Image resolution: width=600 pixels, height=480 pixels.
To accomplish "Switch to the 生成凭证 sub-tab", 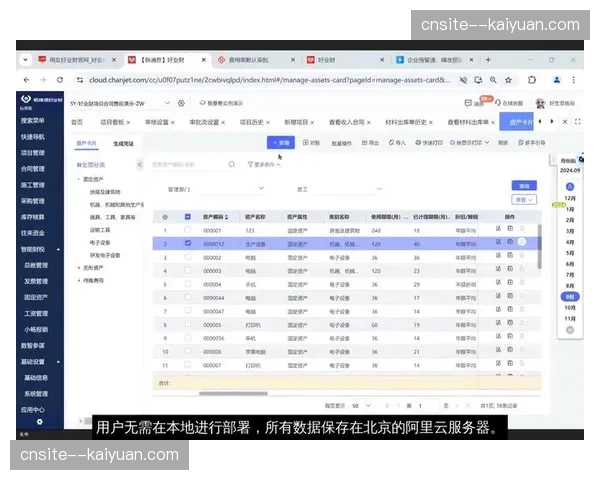I will (123, 144).
